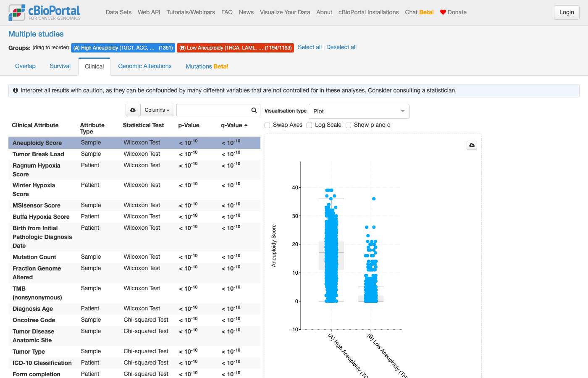Viewport: 588px width, 378px height.
Task: Click the Multiple studies heading link
Action: pyautogui.click(x=36, y=34)
